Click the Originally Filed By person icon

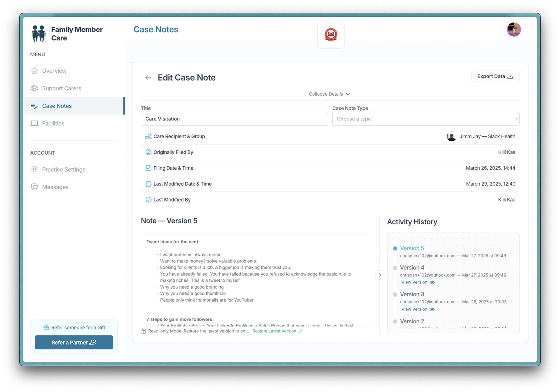point(148,152)
